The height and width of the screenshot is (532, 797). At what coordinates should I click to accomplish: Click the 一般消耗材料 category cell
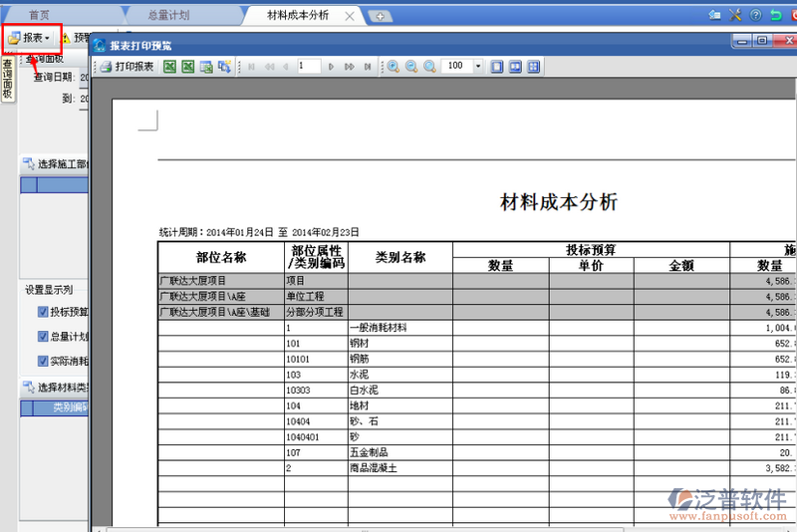pyautogui.click(x=400, y=328)
